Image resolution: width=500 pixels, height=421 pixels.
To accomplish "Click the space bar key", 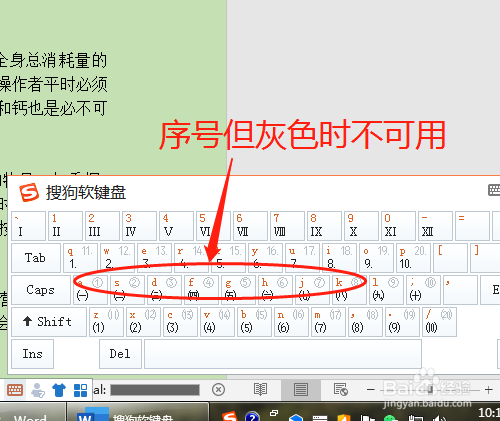I will pos(283,354).
